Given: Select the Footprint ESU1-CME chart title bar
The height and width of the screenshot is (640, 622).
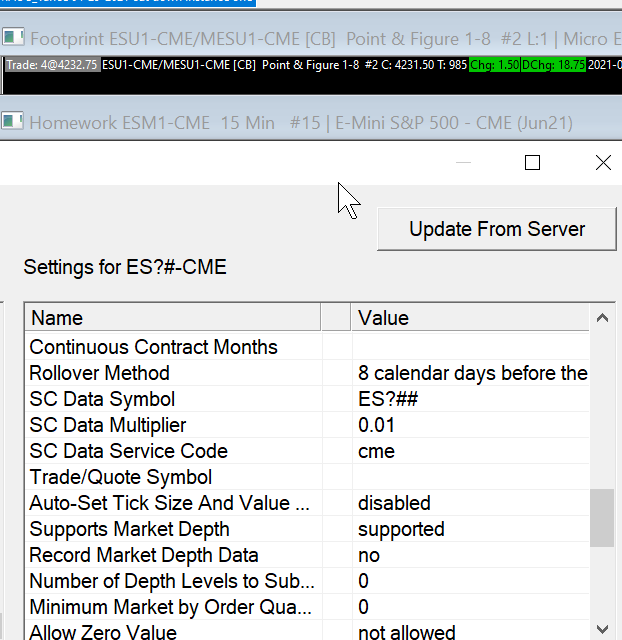Looking at the screenshot, I should pos(311,39).
